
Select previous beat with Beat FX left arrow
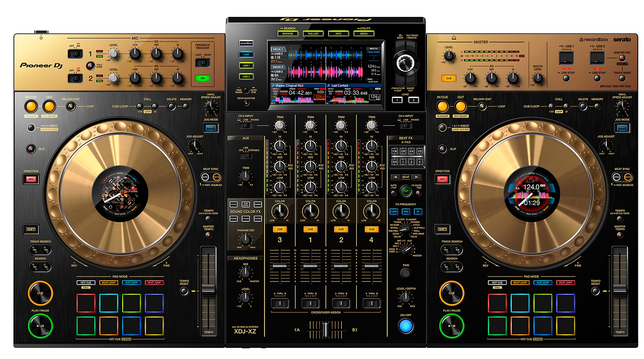click(x=395, y=177)
